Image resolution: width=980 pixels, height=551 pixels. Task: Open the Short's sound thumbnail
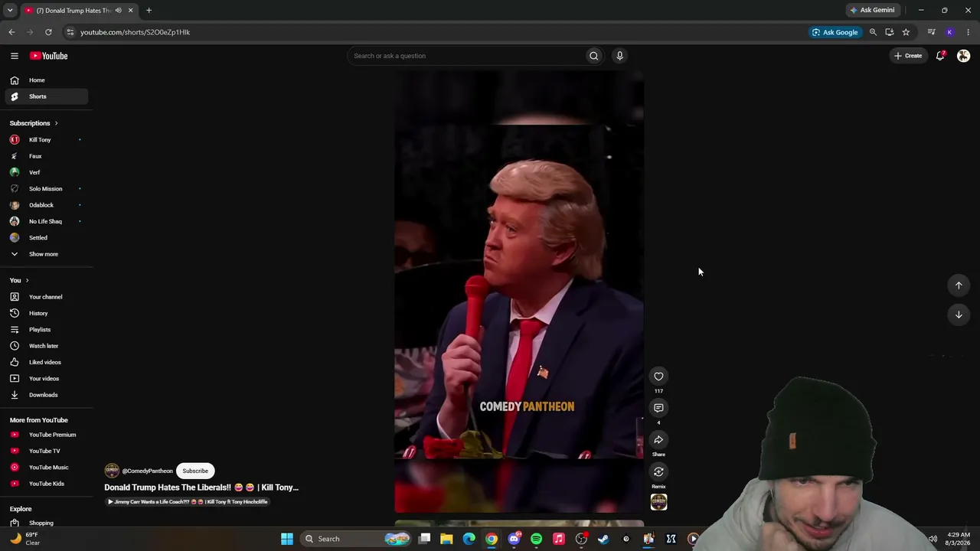click(x=658, y=502)
